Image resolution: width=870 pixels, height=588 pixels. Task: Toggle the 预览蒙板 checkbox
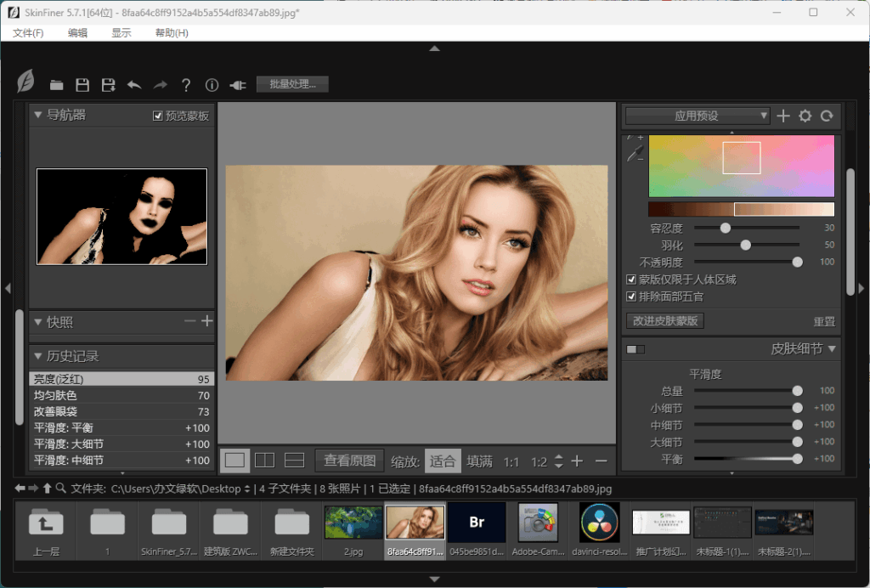pos(158,116)
